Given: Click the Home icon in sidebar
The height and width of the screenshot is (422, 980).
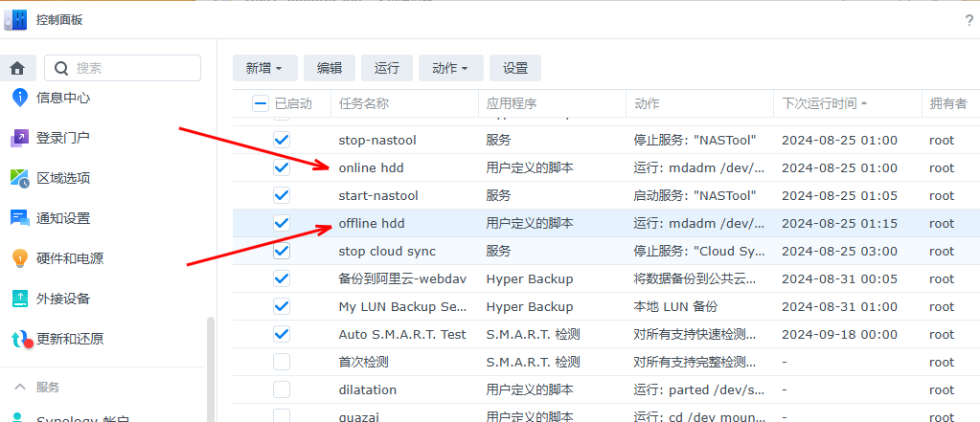Looking at the screenshot, I should pos(18,68).
